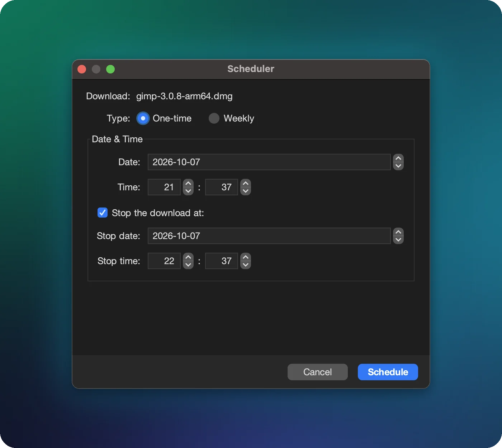Increase Stop date with up arrow
502x448 pixels.
[398, 232]
